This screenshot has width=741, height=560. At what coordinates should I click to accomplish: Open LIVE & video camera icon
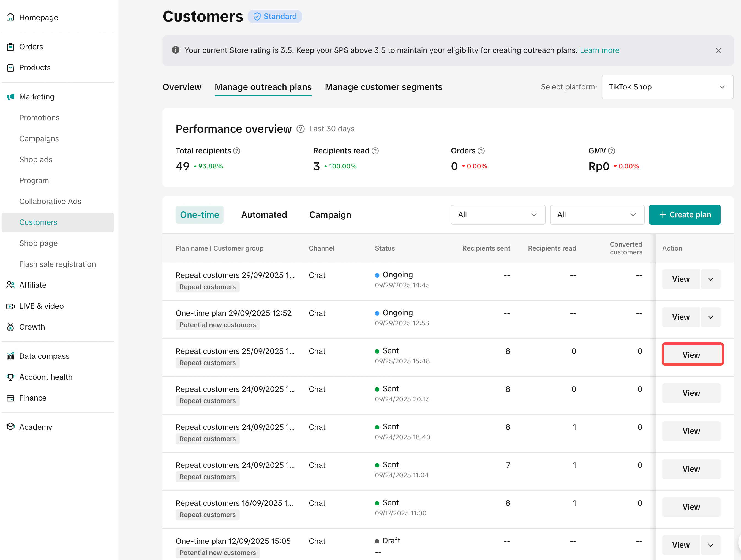pyautogui.click(x=10, y=306)
